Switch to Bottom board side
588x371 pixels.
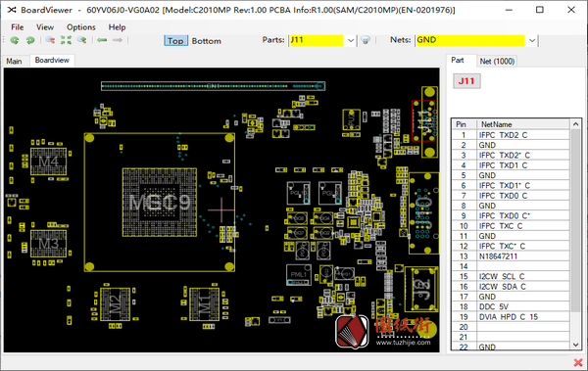[206, 41]
